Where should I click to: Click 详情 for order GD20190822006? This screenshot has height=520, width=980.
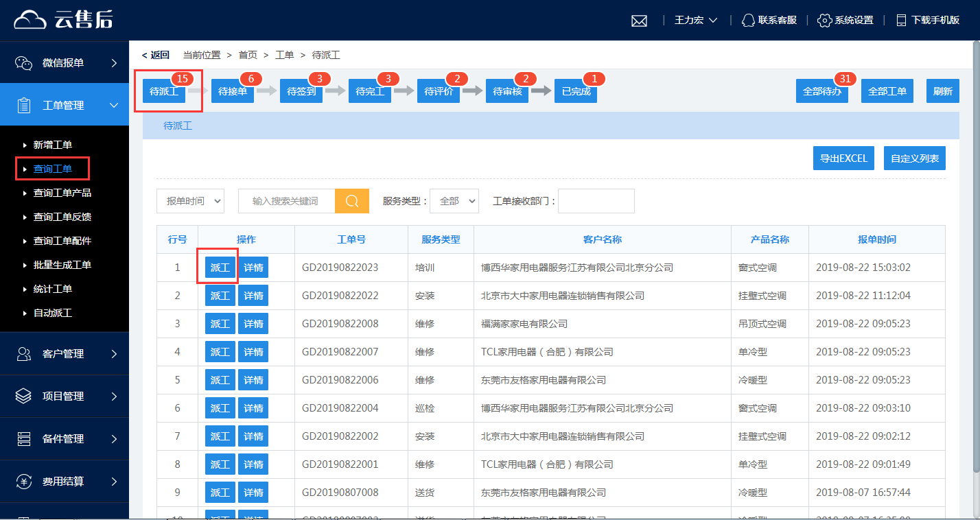coord(253,380)
